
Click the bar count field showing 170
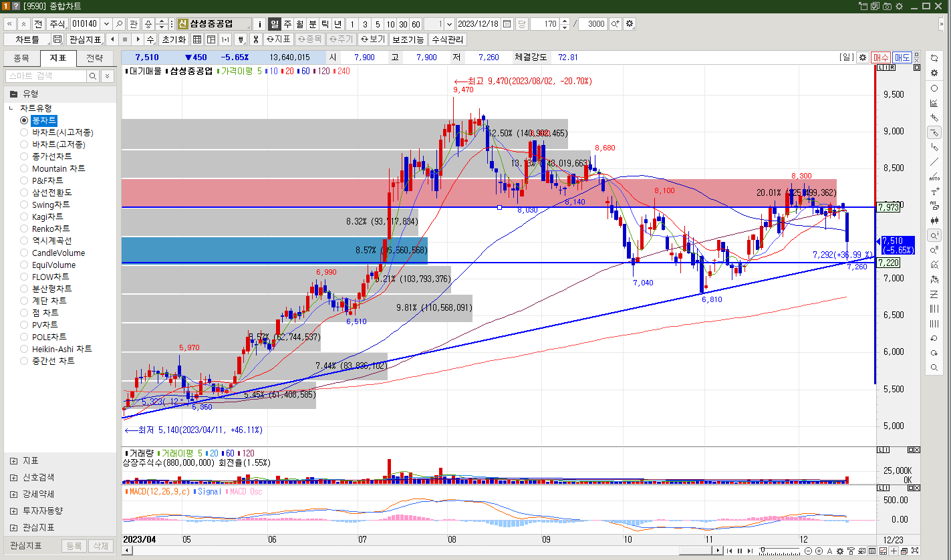click(545, 23)
